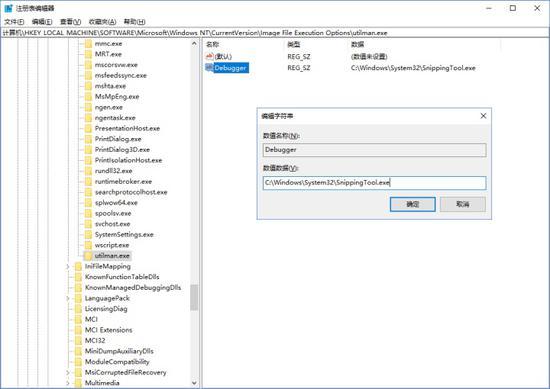Open the 帮助(H) menu

[x=134, y=22]
